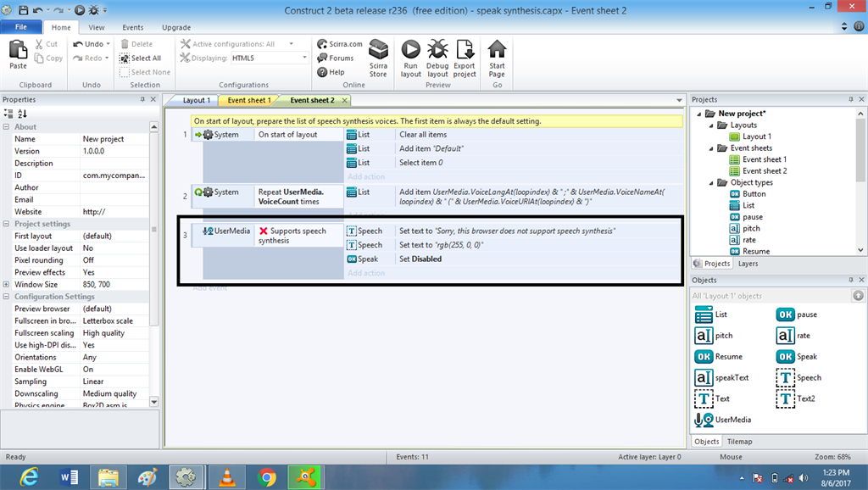868x490 pixels.
Task: Select the Speech text object in Objects panel
Action: [x=798, y=377]
